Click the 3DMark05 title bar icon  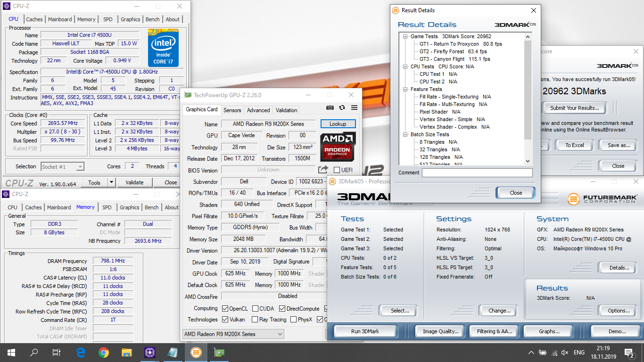coord(332,181)
